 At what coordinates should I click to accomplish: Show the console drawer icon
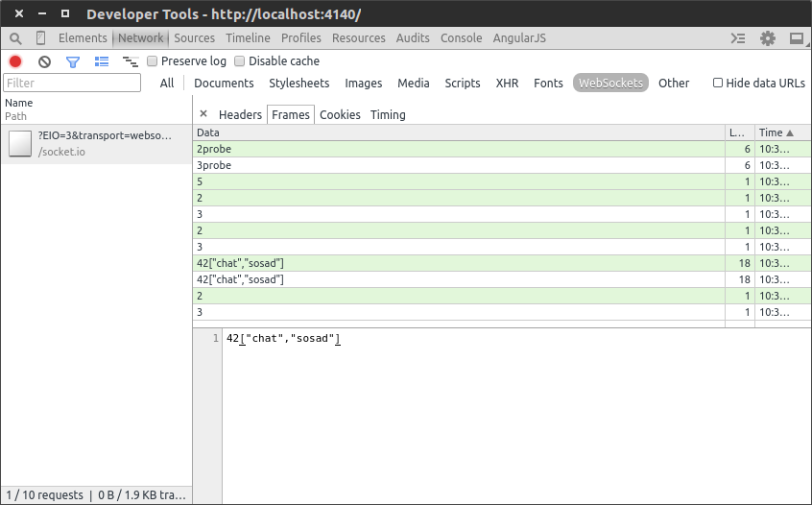pos(738,38)
